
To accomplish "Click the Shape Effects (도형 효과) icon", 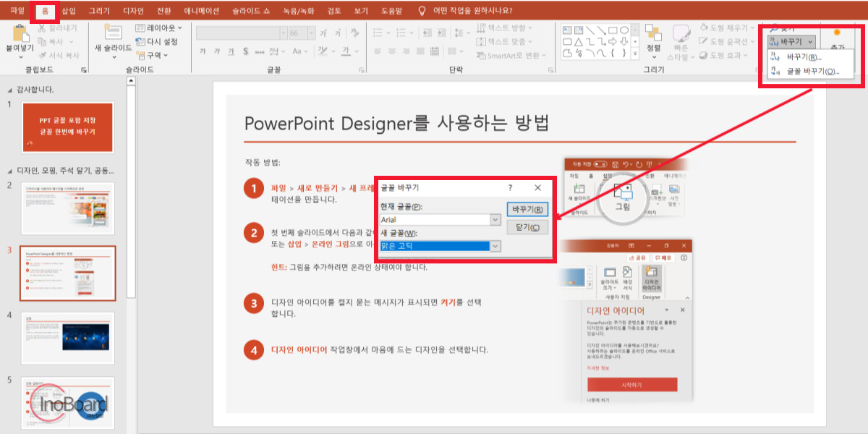I will pyautogui.click(x=704, y=56).
